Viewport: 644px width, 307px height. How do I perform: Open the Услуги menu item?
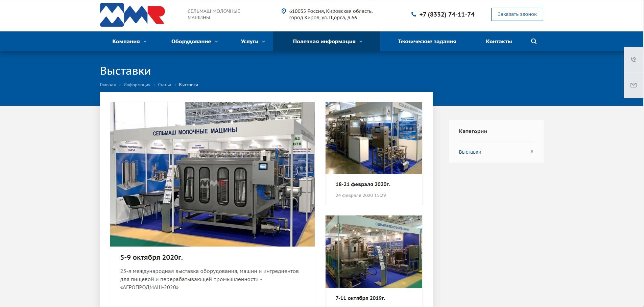(x=249, y=41)
